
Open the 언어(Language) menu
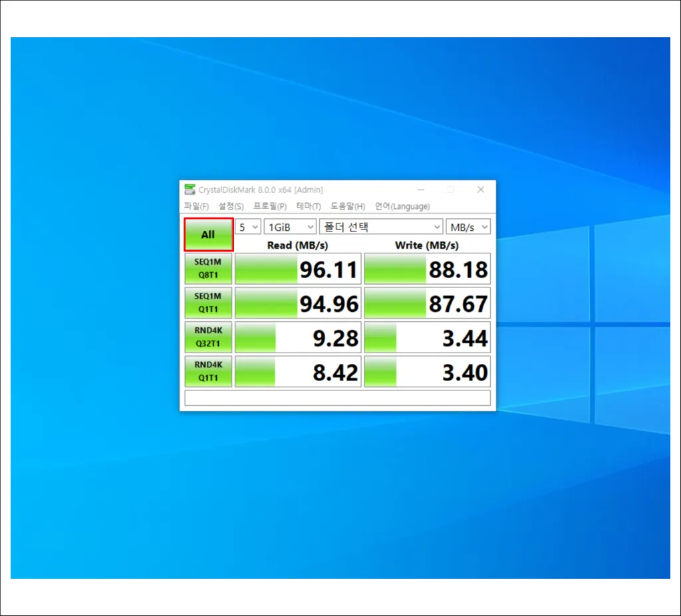coord(402,206)
